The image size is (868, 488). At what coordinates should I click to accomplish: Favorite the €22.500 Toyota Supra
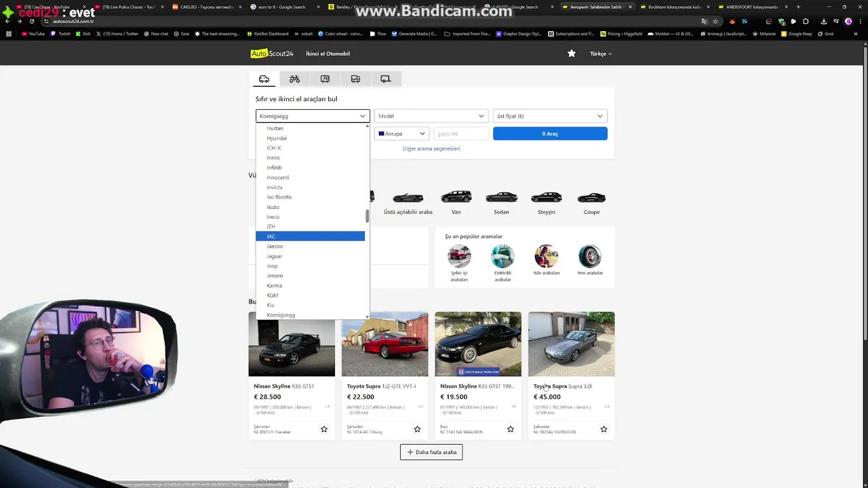[417, 429]
